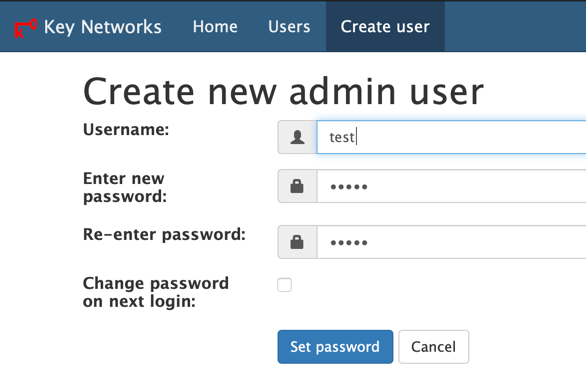Focus the Username field containing test

click(451, 137)
